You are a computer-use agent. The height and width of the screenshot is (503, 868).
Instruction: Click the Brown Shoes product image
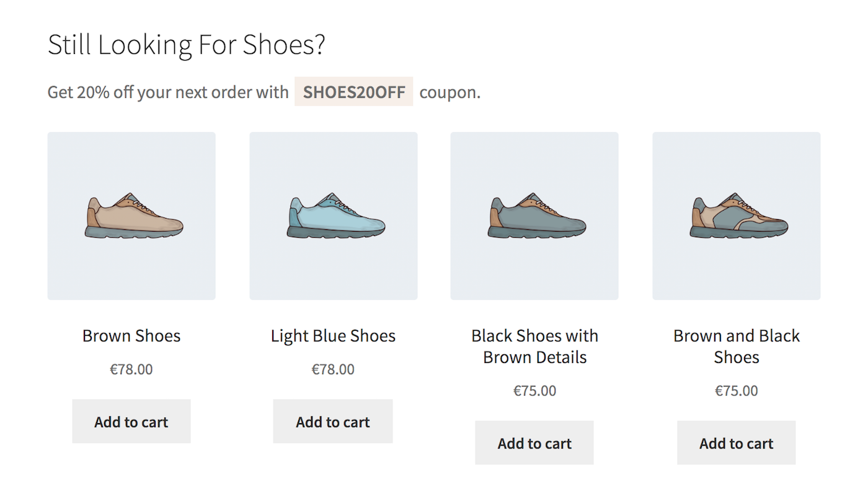[x=131, y=216]
